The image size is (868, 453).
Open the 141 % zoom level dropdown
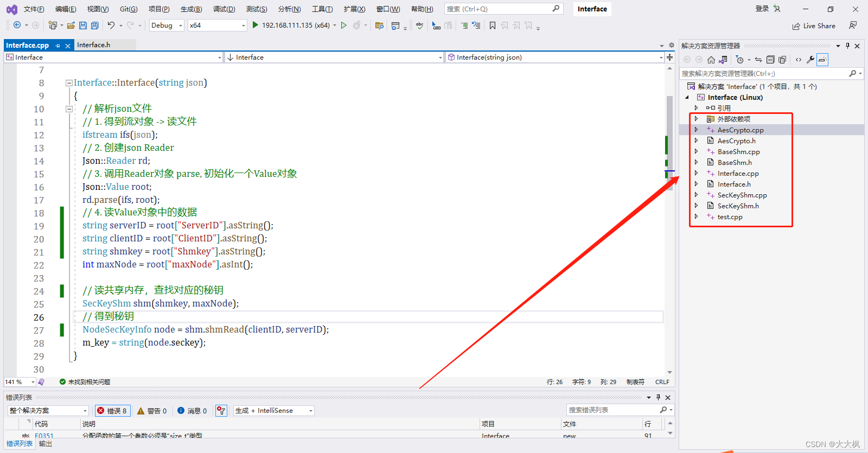point(20,382)
